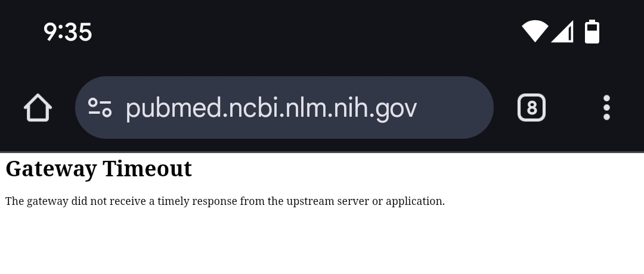Tap the 9:35 clock

[x=68, y=32]
